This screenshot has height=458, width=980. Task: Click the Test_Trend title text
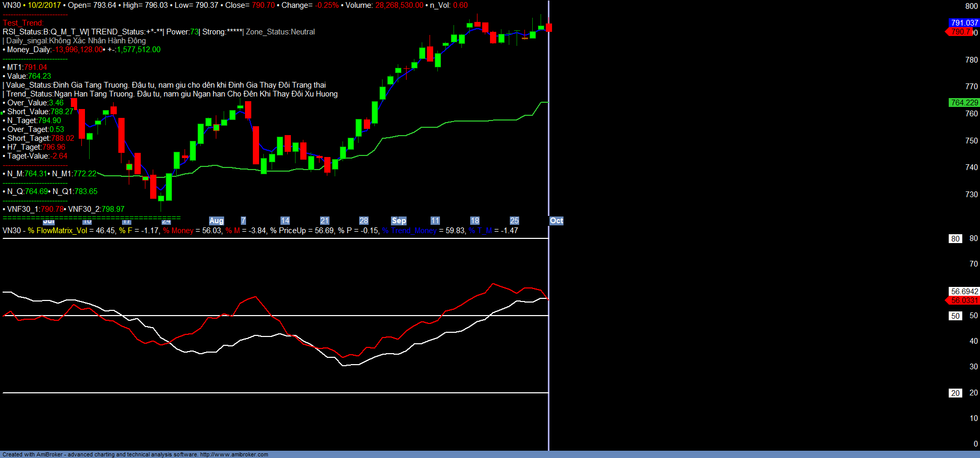tap(23, 23)
